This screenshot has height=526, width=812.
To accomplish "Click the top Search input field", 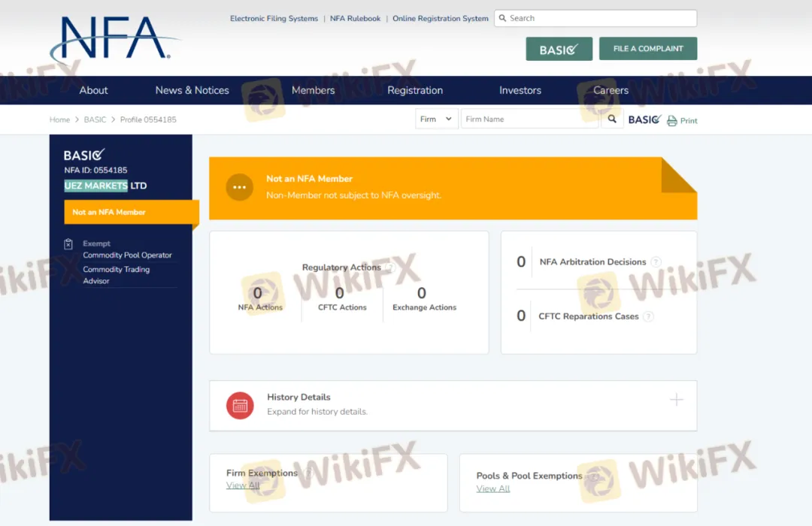I will [595, 18].
